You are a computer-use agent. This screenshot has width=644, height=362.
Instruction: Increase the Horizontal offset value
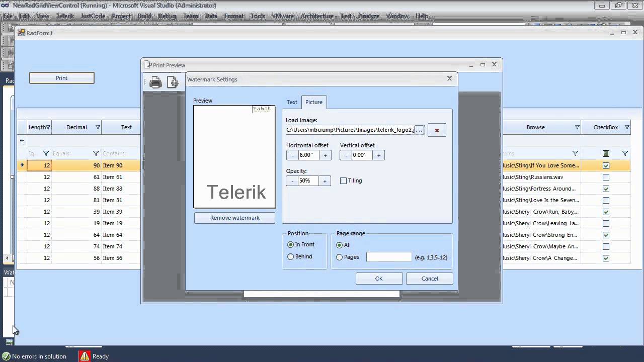(325, 155)
